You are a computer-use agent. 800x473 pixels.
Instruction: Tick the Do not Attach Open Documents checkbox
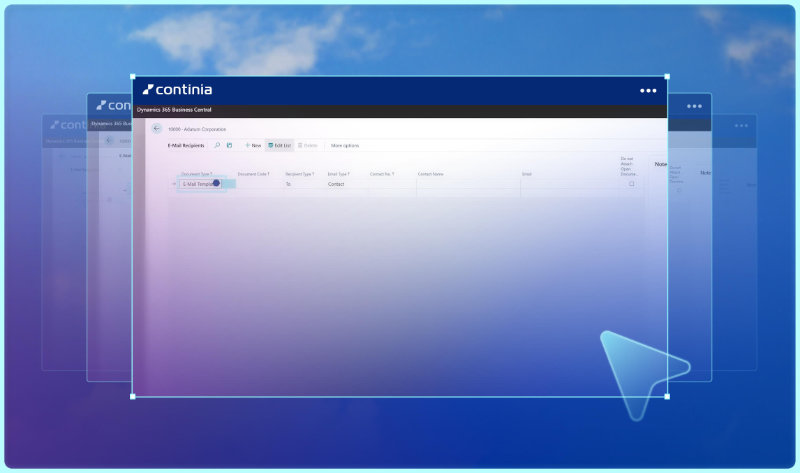(632, 184)
